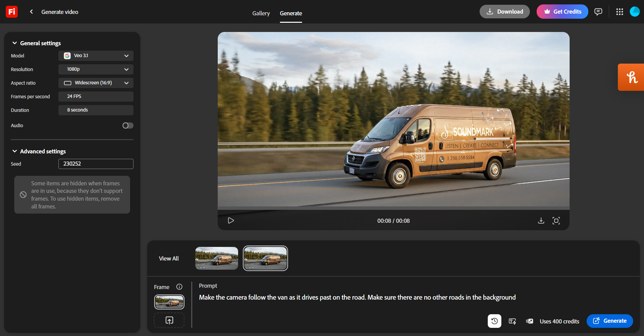Click the Get Credits button
Screen dimensions: 644x336
562,12
